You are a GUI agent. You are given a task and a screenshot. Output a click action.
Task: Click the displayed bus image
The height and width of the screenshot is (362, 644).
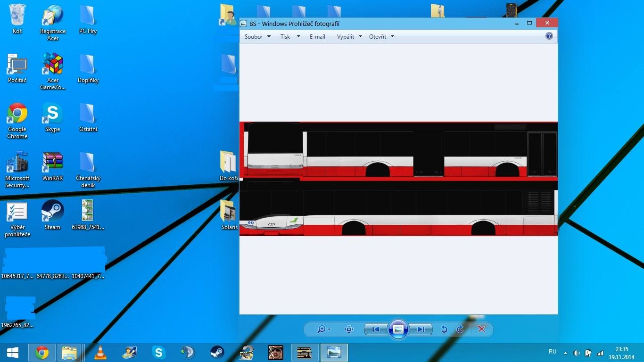398,179
